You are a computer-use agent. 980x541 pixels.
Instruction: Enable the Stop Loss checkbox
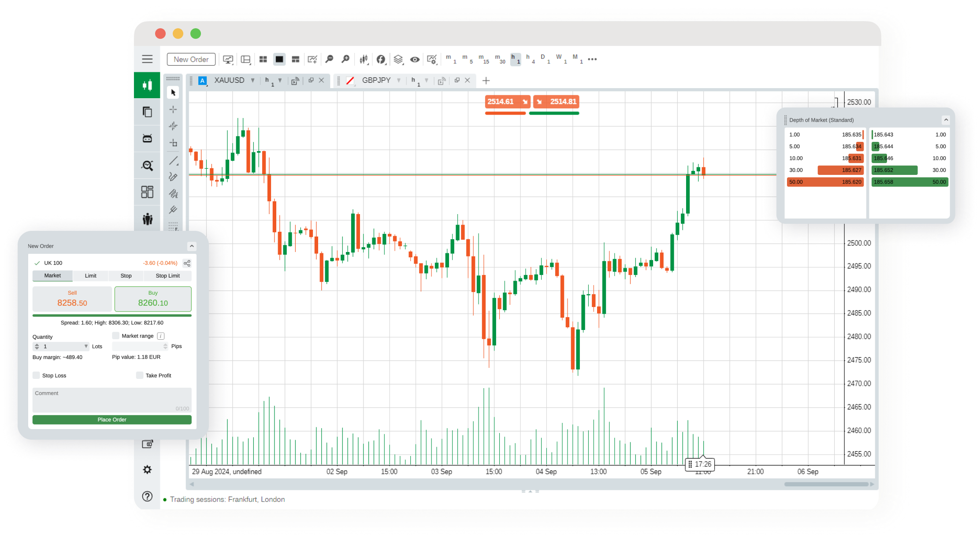[x=36, y=375]
